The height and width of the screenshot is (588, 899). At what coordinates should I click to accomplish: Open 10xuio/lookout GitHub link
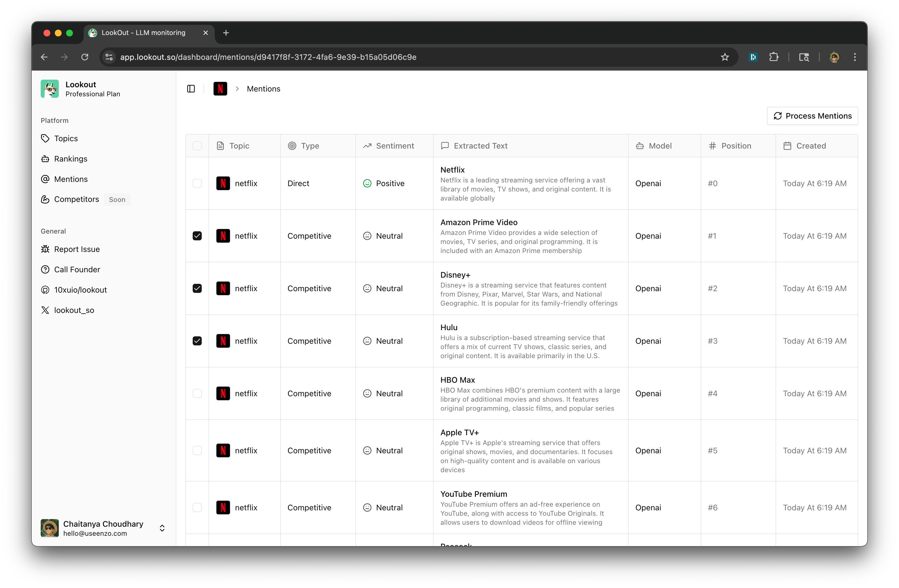coord(80,290)
